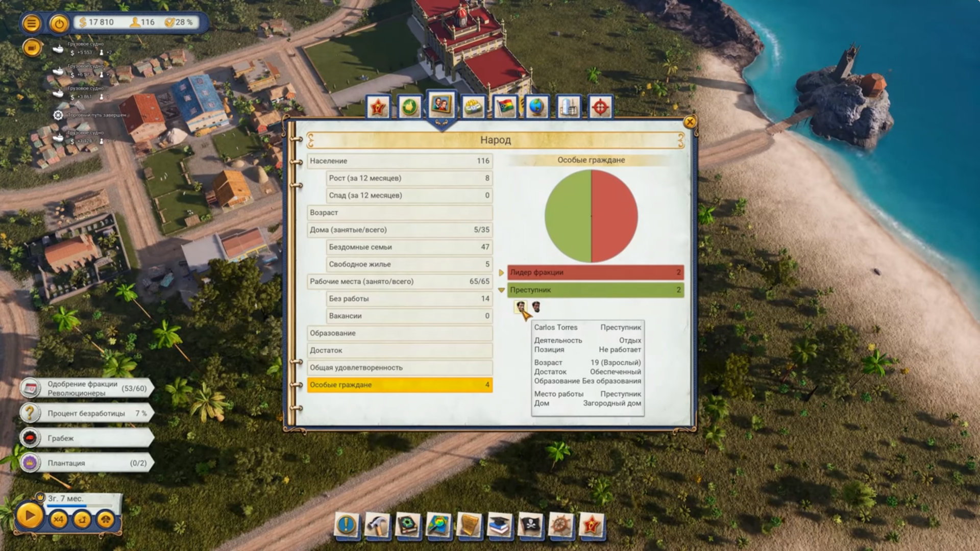Image resolution: width=980 pixels, height=551 pixels.
Task: Collapse the Преступник category
Action: tap(501, 290)
